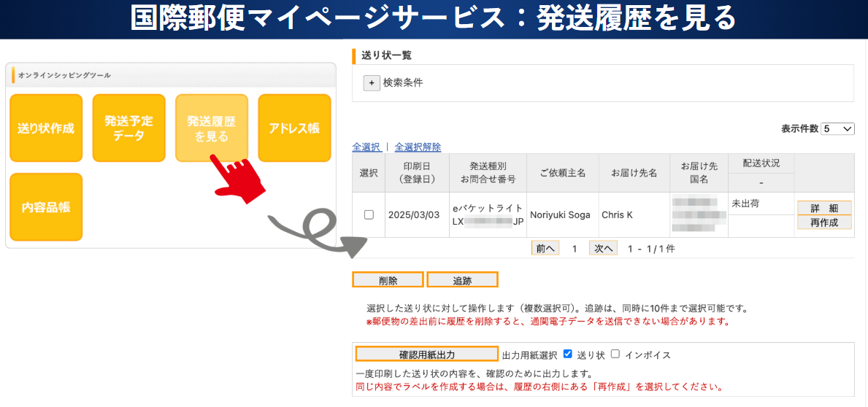The height and width of the screenshot is (407, 868).
Task: Open the アドレス帳 tile
Action: coord(294,128)
